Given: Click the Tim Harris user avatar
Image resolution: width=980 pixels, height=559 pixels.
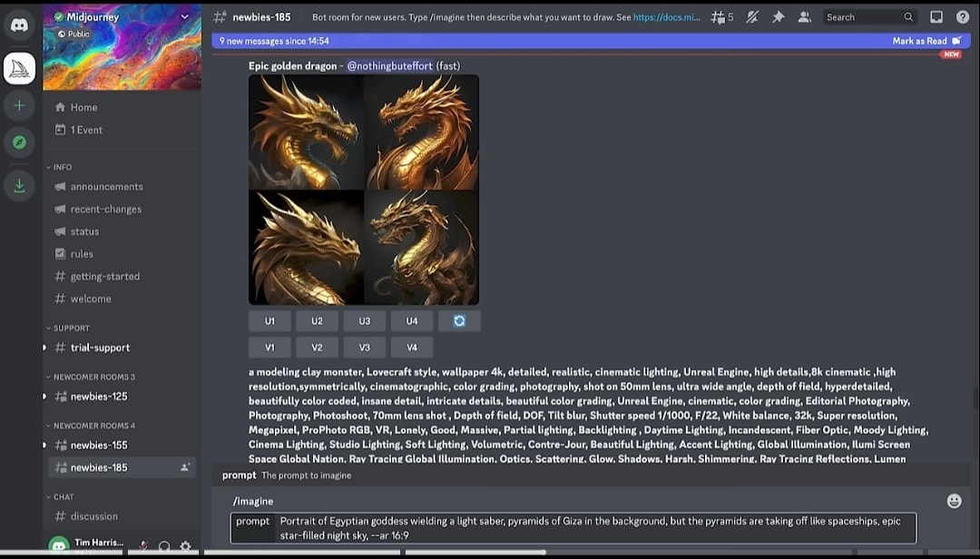Looking at the screenshot, I should pos(59,546).
